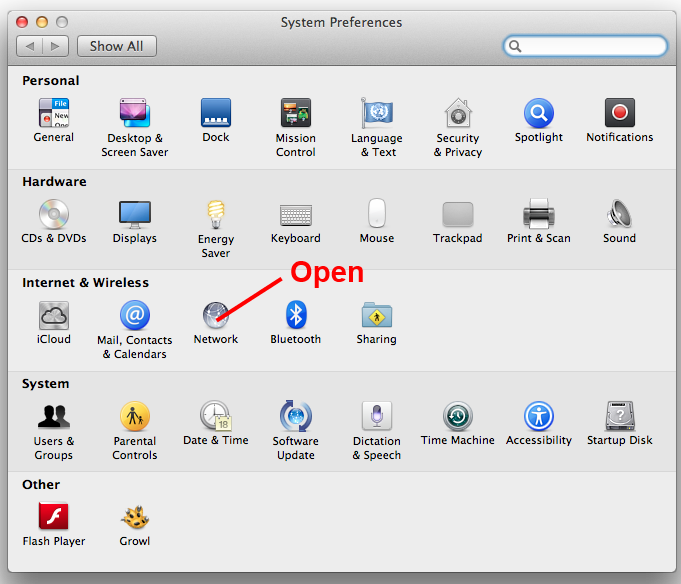The width and height of the screenshot is (681, 584).
Task: Minimize window with the yellow button
Action: pos(42,22)
